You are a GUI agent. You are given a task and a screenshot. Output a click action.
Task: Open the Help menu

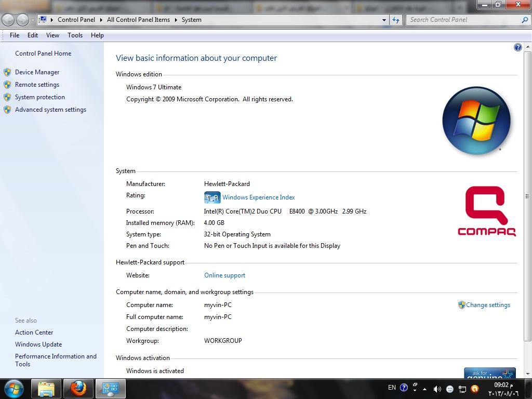pos(97,35)
